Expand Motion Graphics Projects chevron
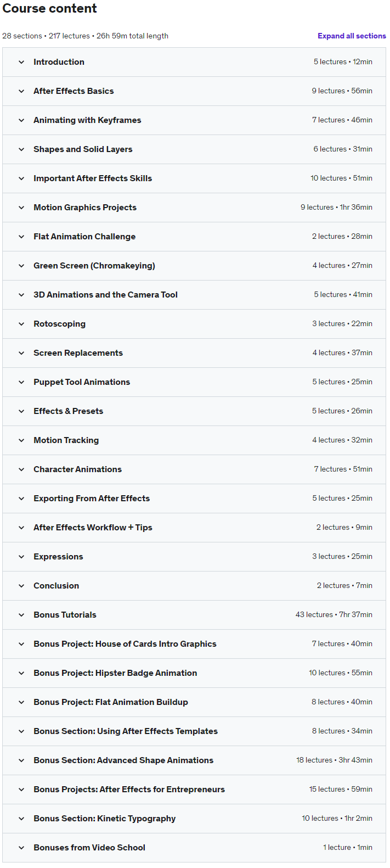Screen dimensions: 390x868 click(21, 208)
